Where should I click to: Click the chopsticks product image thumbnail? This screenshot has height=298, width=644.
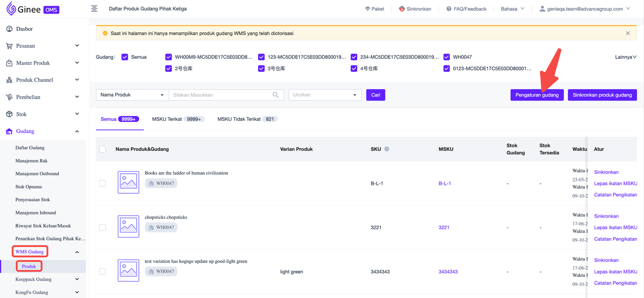tap(128, 227)
